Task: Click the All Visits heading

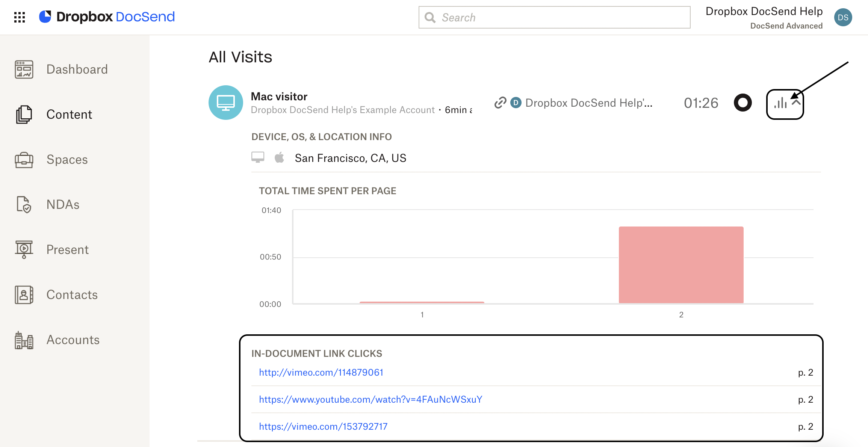Action: coord(240,57)
